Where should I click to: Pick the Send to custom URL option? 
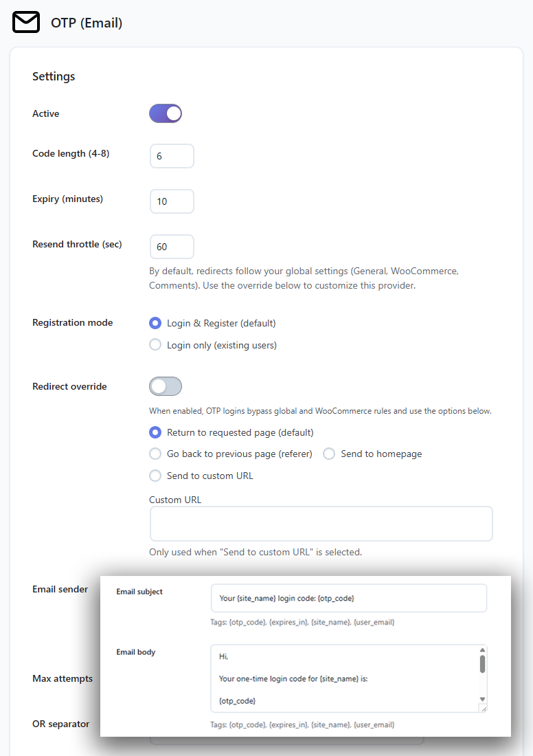(155, 476)
